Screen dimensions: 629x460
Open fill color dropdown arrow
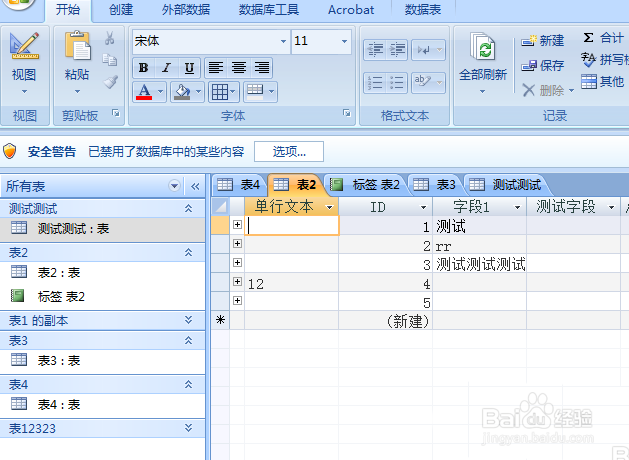click(198, 92)
